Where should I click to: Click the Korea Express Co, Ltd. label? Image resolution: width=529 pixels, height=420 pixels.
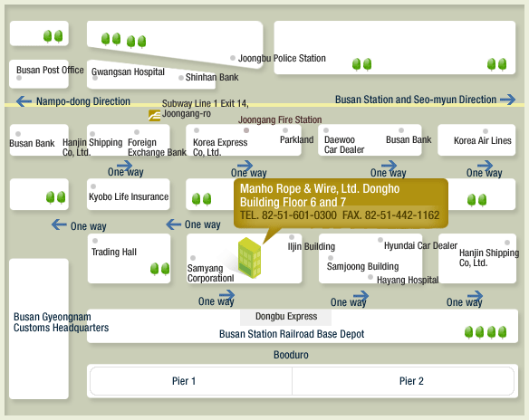click(220, 148)
